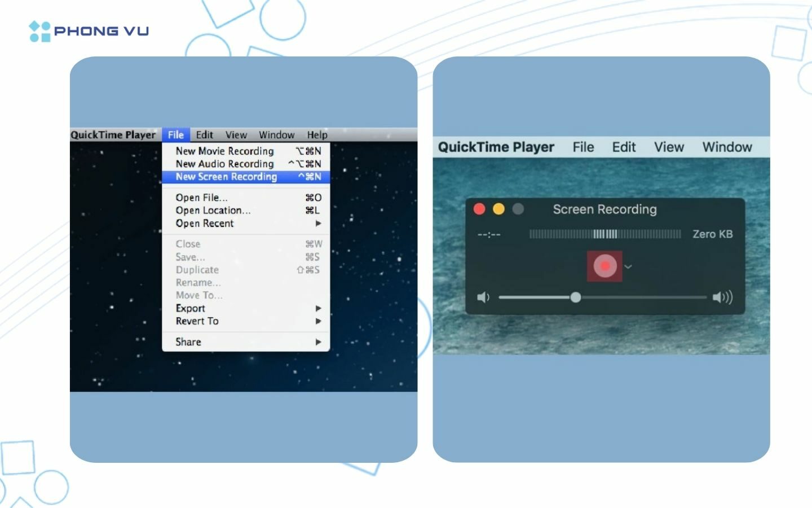The height and width of the screenshot is (508, 812).
Task: Click the --:-- elapsed time readout
Action: click(489, 235)
